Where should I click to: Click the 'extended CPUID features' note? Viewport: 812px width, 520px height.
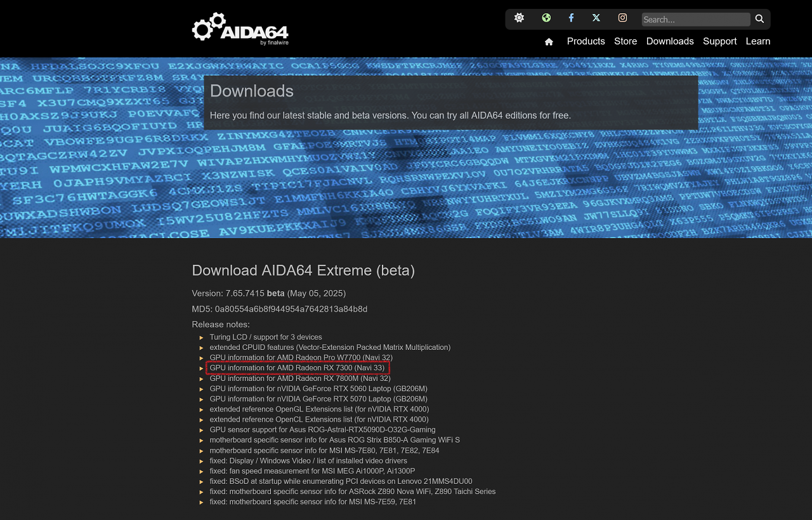(x=330, y=347)
